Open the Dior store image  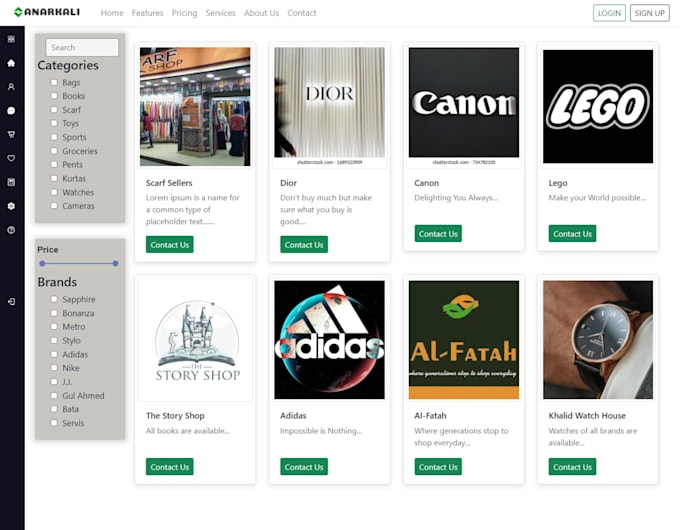330,107
